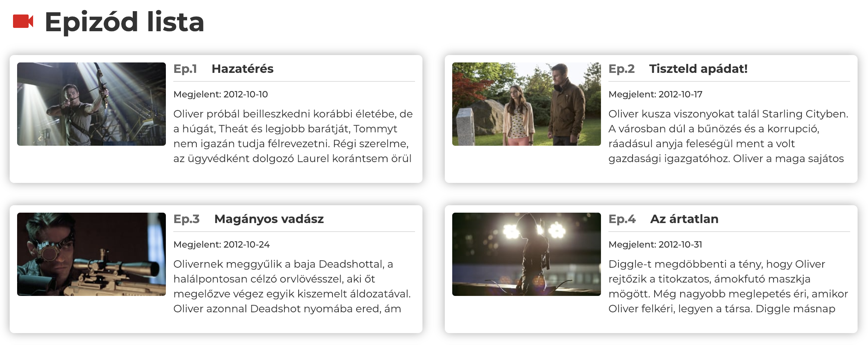
Task: Select the Ep.3 label
Action: click(x=187, y=219)
